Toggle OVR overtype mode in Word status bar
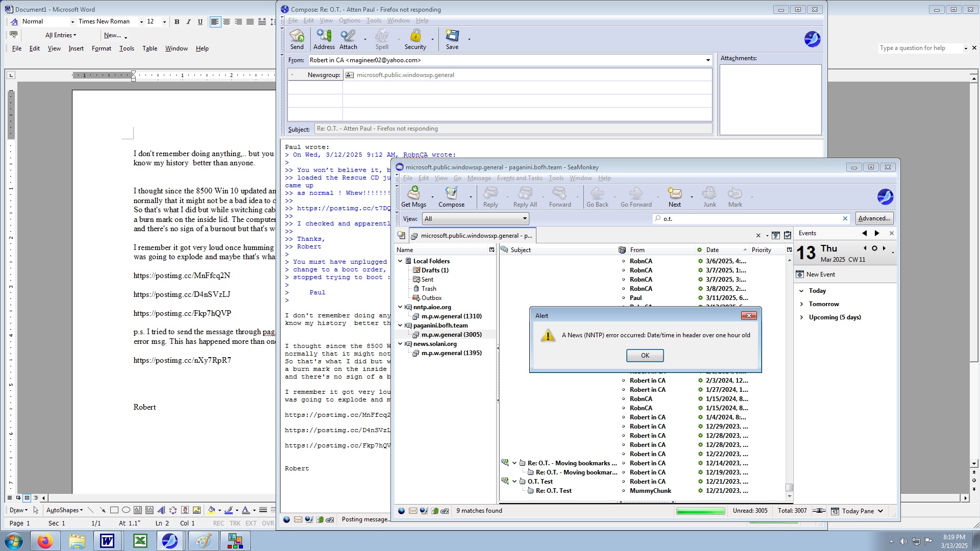 pos(268,523)
